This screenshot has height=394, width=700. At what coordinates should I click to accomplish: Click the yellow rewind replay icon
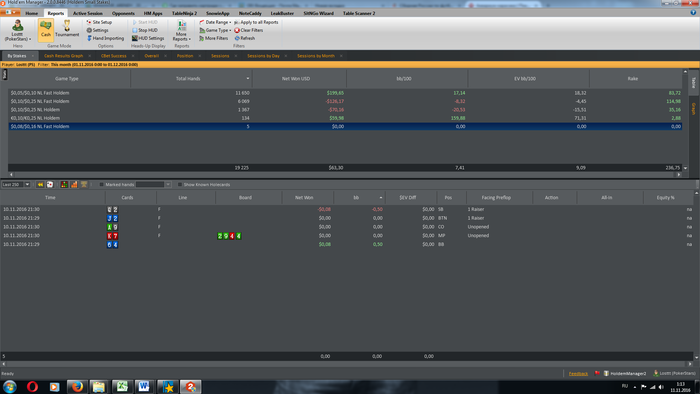tap(40, 184)
